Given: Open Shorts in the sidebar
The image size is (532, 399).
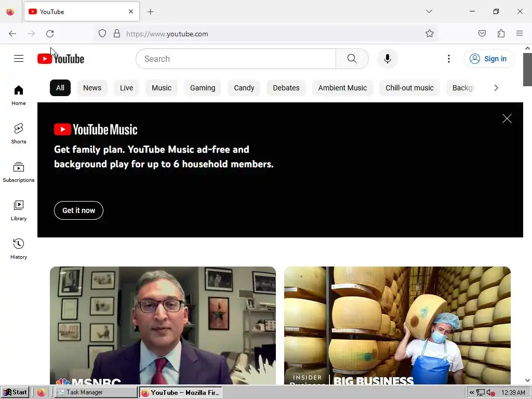Looking at the screenshot, I should 19,134.
